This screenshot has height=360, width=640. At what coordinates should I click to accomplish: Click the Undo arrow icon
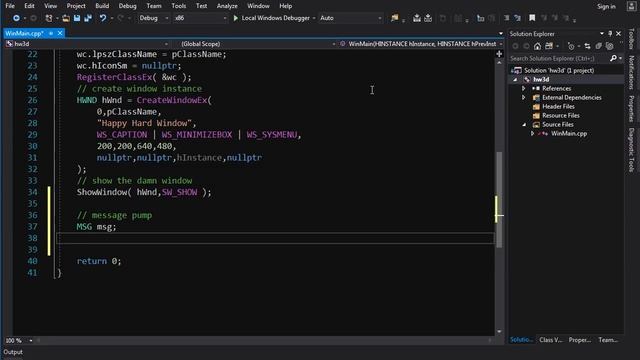coord(103,18)
